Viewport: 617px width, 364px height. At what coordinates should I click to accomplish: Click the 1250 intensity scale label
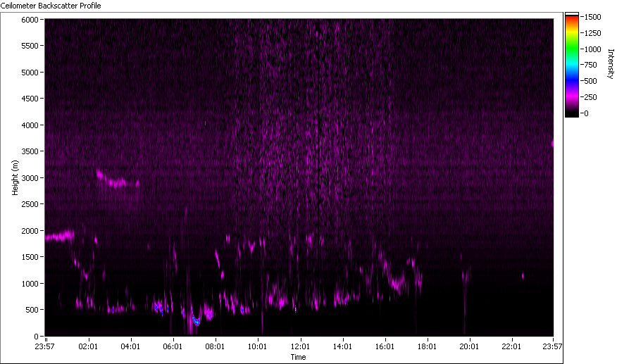[x=592, y=33]
